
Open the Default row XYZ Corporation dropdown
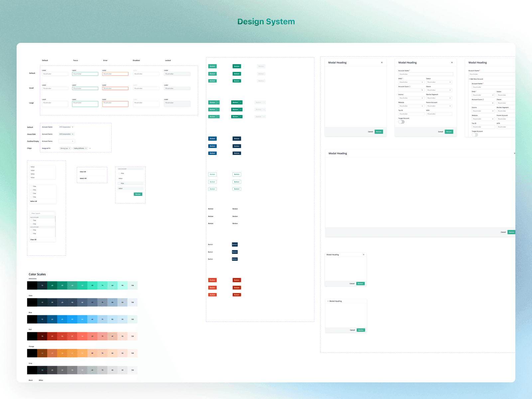coord(66,127)
